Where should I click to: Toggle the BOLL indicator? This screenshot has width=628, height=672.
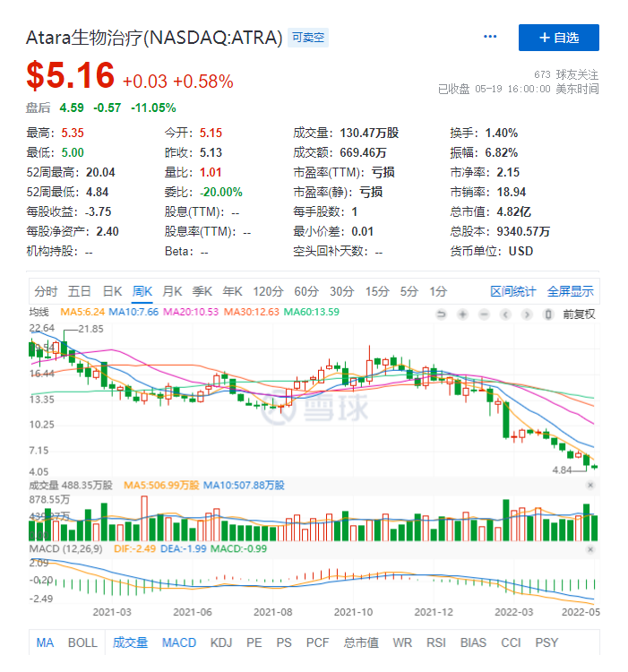pos(82,642)
